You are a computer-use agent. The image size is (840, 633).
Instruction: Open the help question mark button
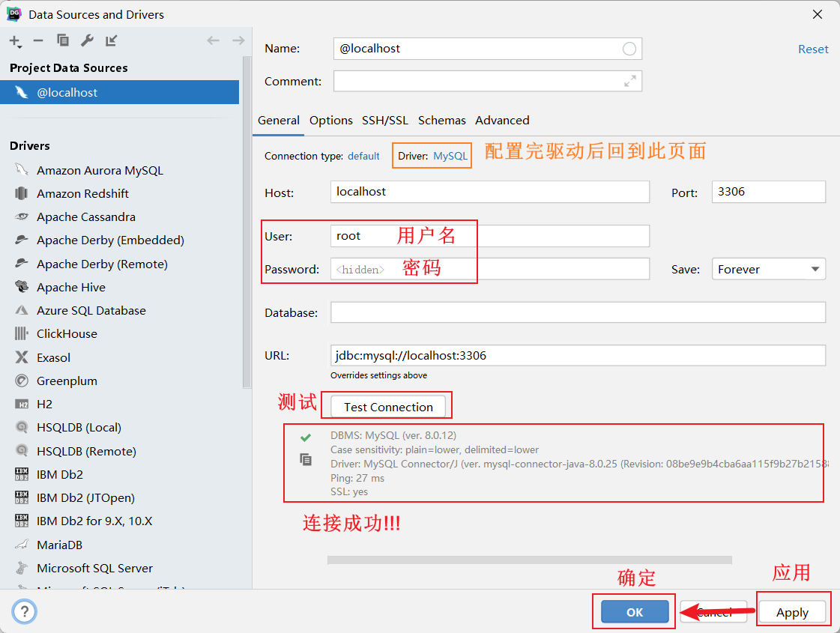pos(24,611)
